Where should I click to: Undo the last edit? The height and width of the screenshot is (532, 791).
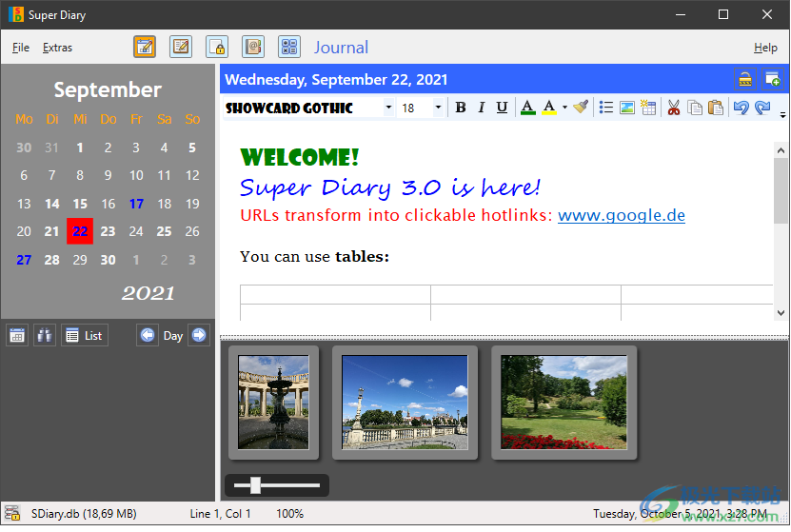(x=742, y=108)
